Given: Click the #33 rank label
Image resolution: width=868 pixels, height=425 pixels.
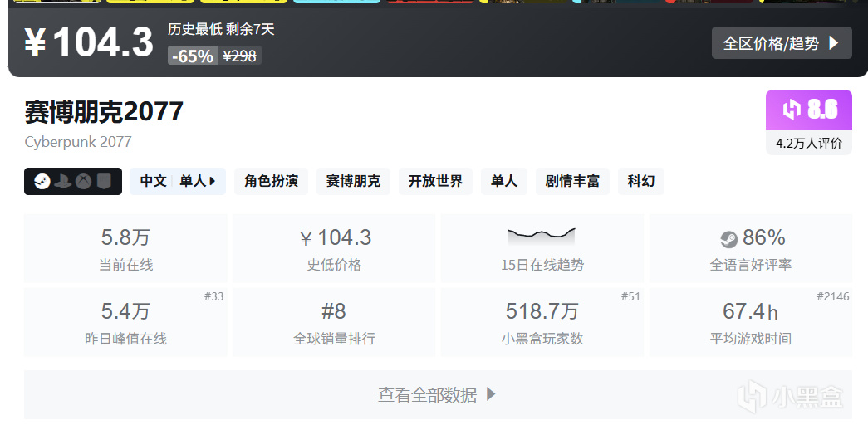Looking at the screenshot, I should tap(213, 296).
